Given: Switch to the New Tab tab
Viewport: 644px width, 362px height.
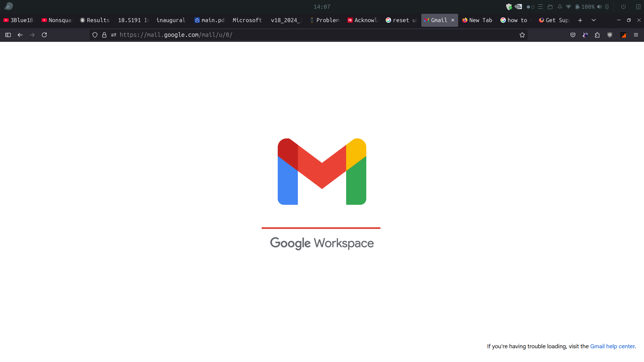Looking at the screenshot, I should tap(478, 20).
